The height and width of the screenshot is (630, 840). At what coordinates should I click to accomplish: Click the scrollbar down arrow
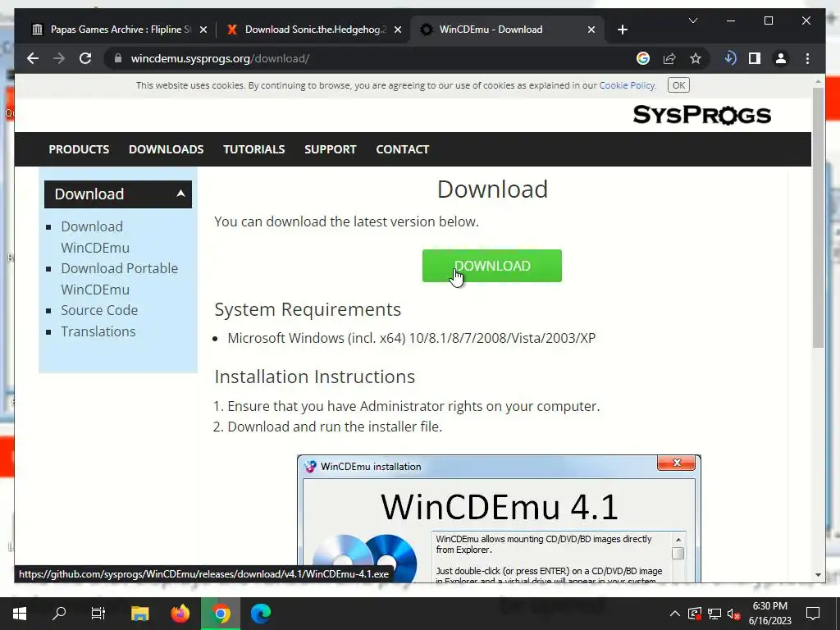pos(818,575)
